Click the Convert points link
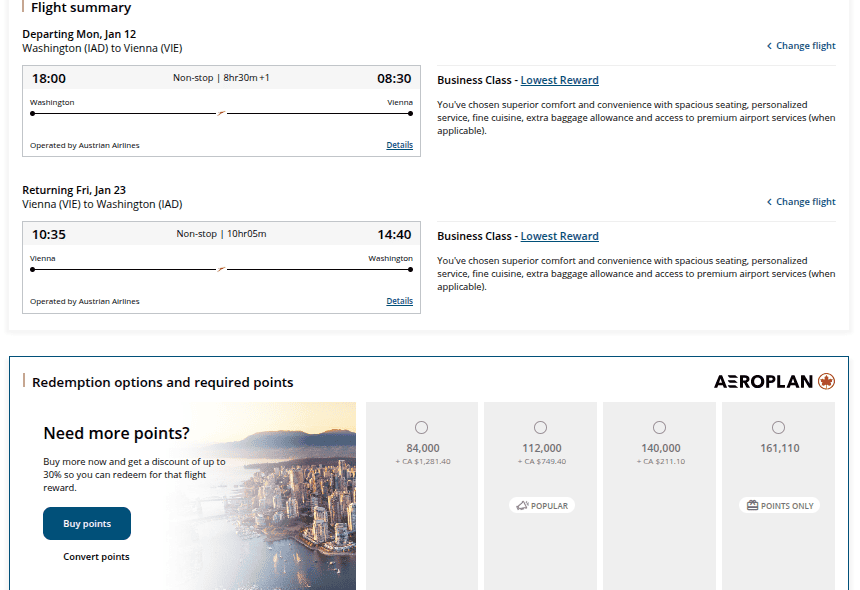The width and height of the screenshot is (860, 590). coord(96,557)
